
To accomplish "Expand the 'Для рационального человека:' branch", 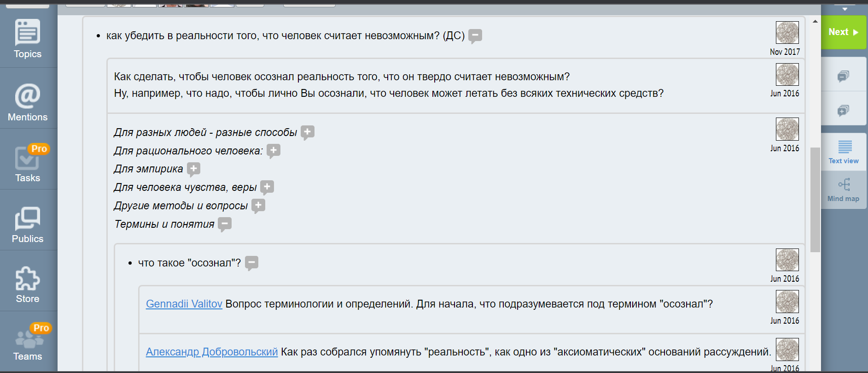I will (274, 151).
